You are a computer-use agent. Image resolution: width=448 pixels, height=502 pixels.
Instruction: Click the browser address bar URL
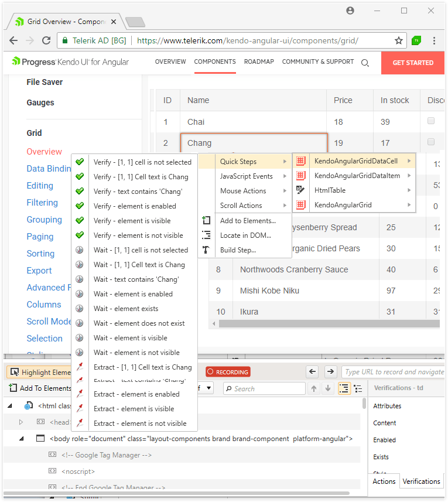(247, 40)
